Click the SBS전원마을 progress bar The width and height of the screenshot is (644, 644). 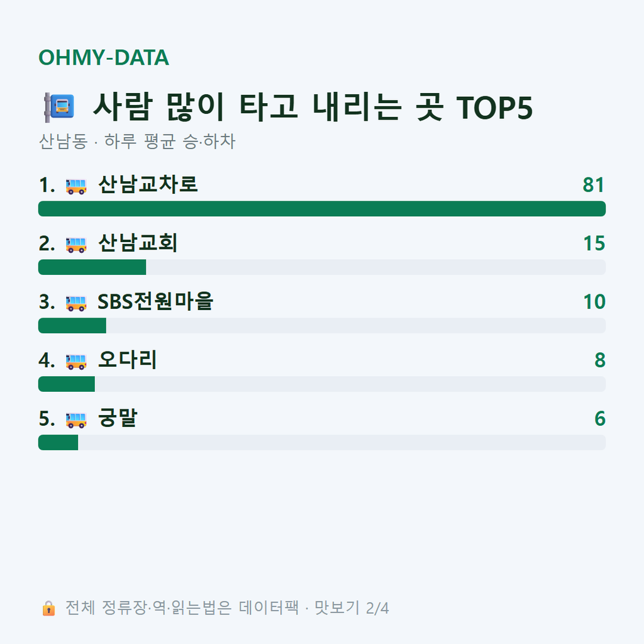click(x=322, y=325)
